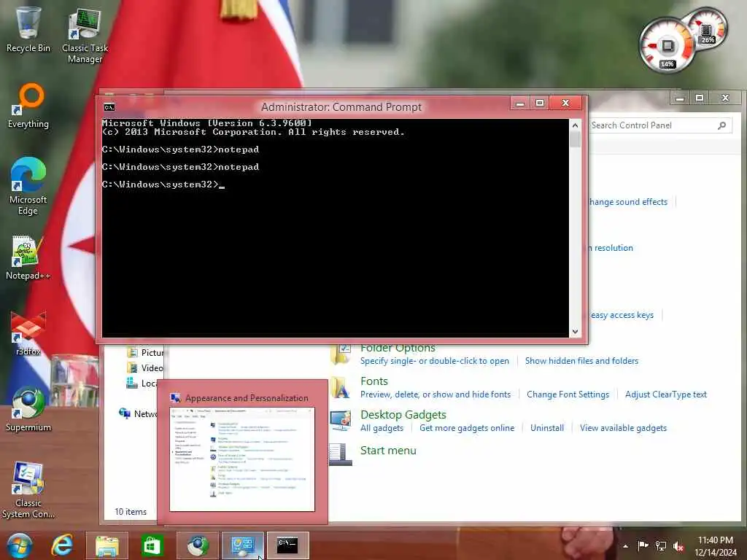
Task: Minimize the Command Prompt window
Action: pyautogui.click(x=519, y=103)
